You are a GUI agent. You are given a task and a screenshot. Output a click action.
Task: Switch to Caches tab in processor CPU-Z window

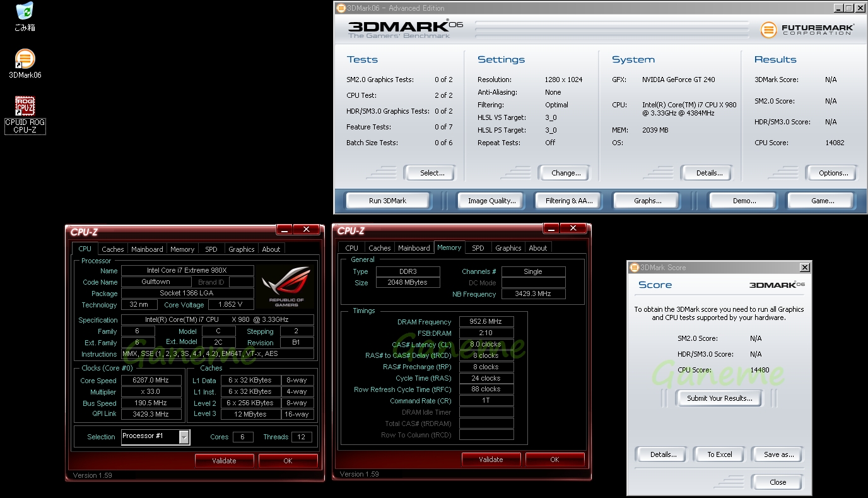(x=113, y=249)
